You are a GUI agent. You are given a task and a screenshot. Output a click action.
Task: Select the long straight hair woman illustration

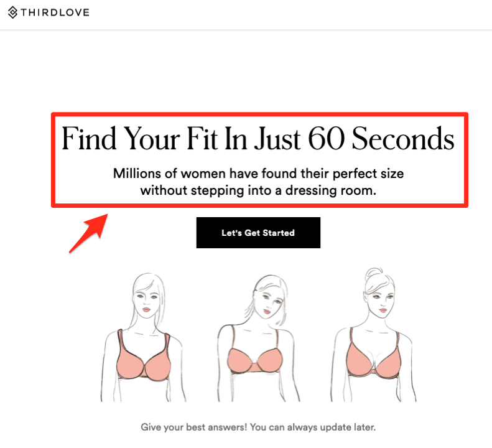pyautogui.click(x=144, y=337)
